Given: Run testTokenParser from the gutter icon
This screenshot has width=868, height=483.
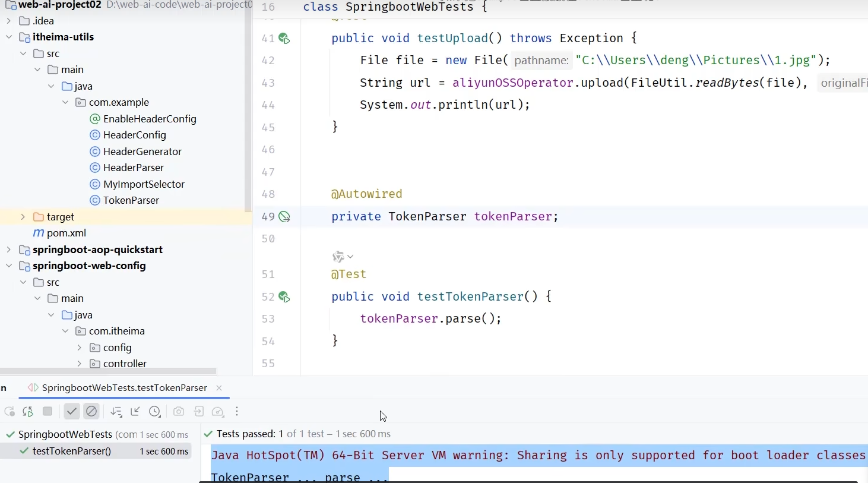Looking at the screenshot, I should coord(284,297).
